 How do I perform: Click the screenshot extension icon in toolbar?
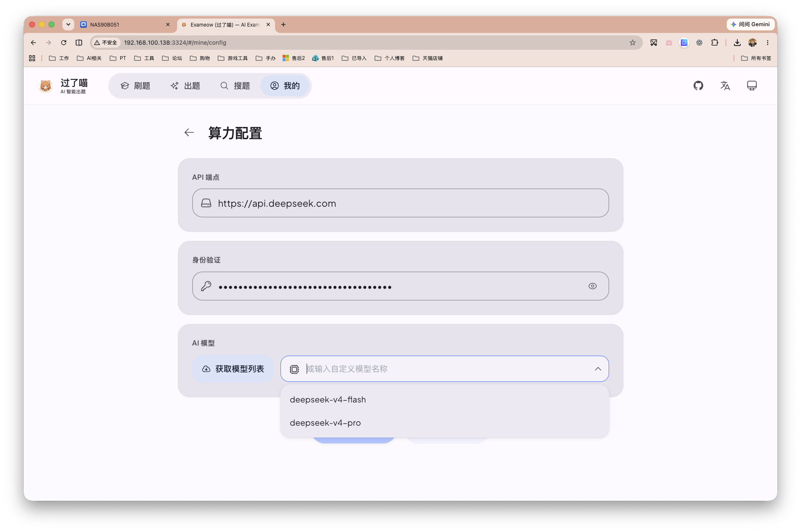tap(654, 43)
